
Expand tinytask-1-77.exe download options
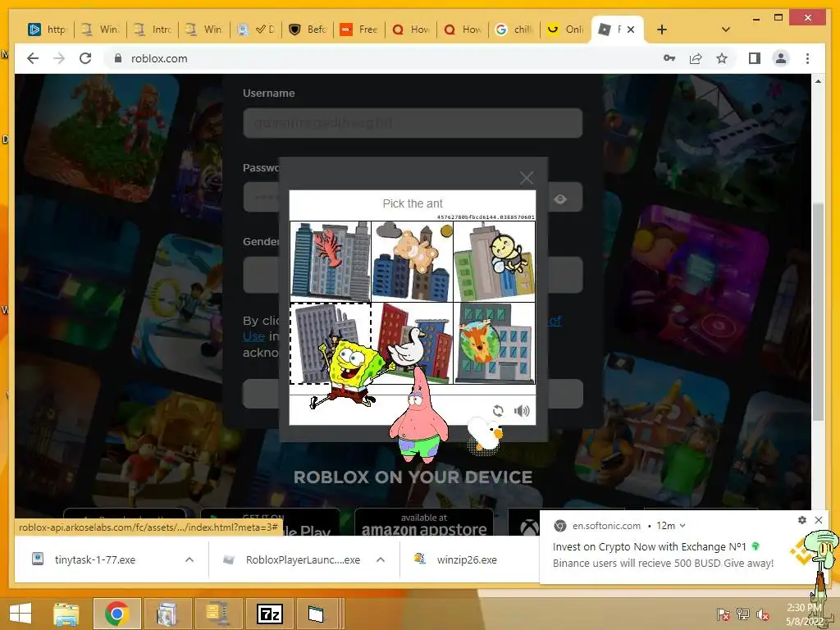click(189, 559)
